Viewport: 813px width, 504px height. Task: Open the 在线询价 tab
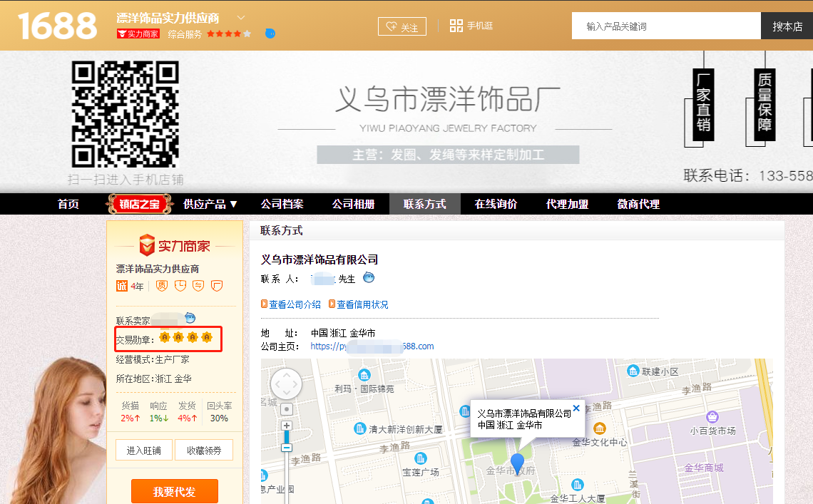click(x=496, y=204)
